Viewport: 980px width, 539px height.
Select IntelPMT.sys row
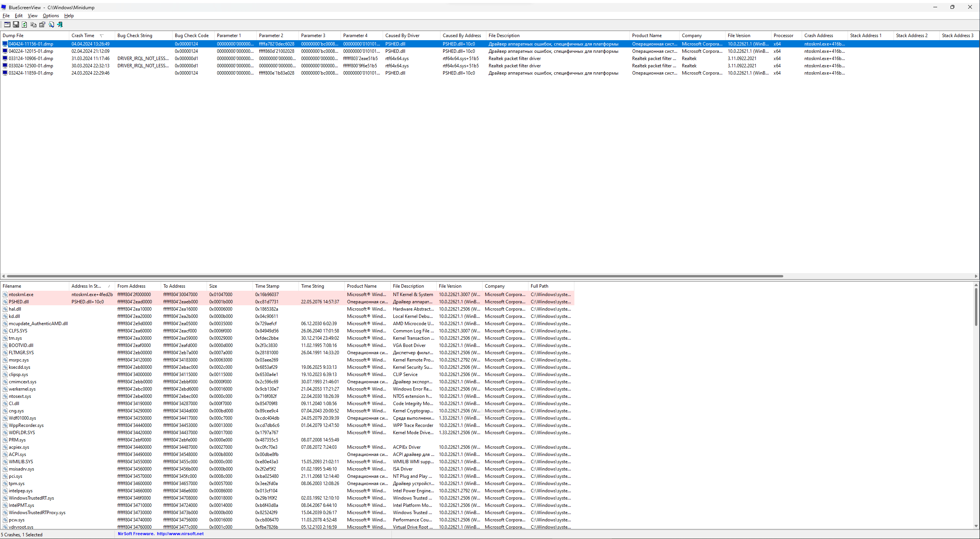coord(287,505)
